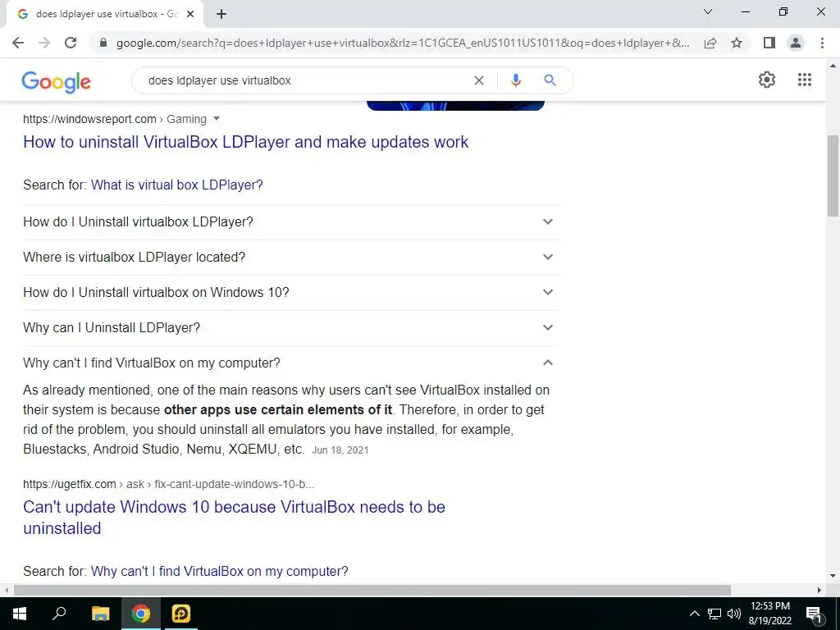Click the scroll up arrow

(x=833, y=66)
